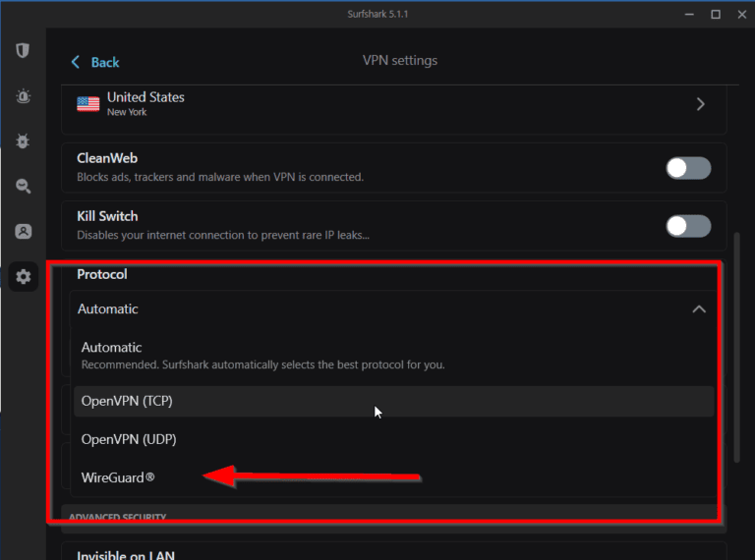Open the Alert siren icon in sidebar
Screen dimensions: 755x560
click(23, 96)
